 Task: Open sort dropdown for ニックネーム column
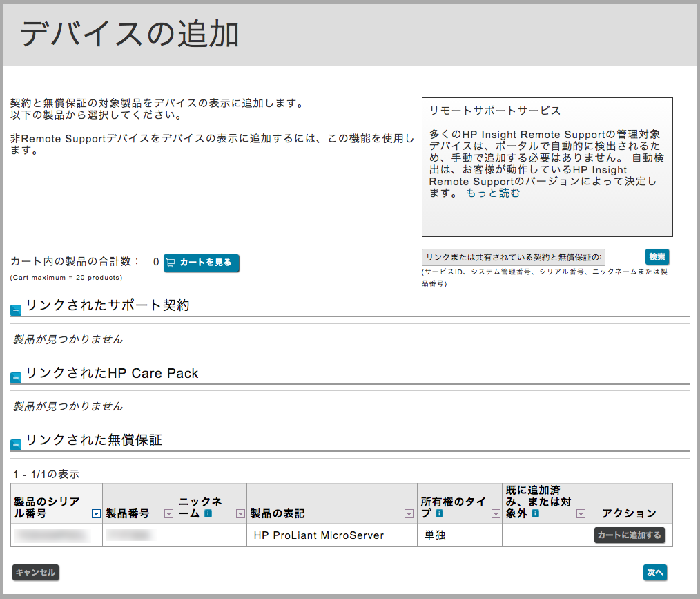pos(240,514)
